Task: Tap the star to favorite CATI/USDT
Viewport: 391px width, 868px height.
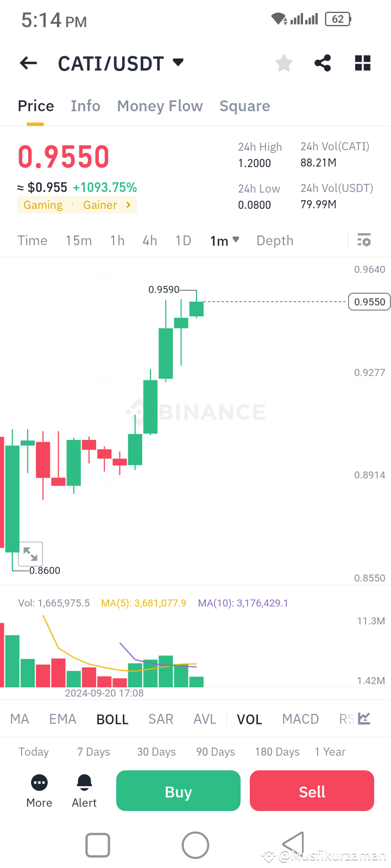Action: pos(283,63)
